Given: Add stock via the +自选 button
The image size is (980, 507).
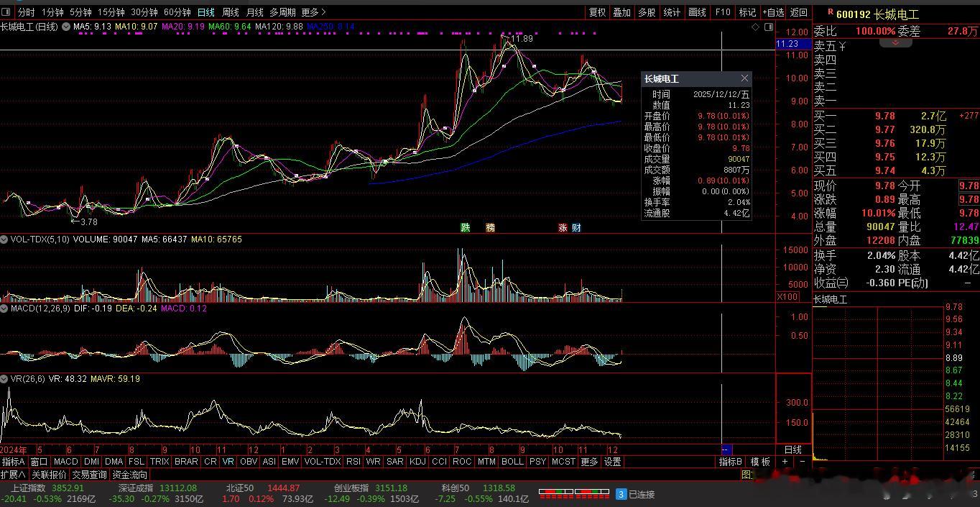Looking at the screenshot, I should pos(773,12).
